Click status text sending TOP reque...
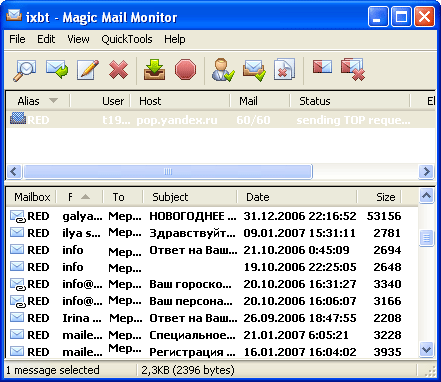Viewport: 441px width, 382px height. (353, 120)
